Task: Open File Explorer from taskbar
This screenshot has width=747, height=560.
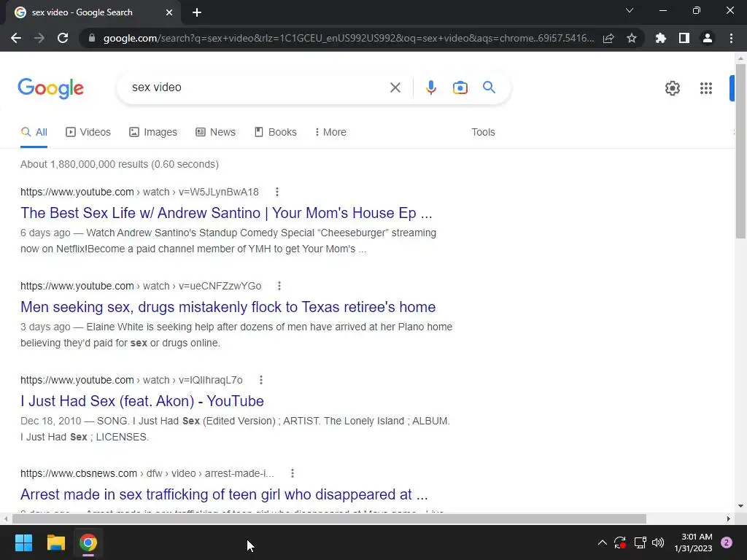Action: coord(55,542)
